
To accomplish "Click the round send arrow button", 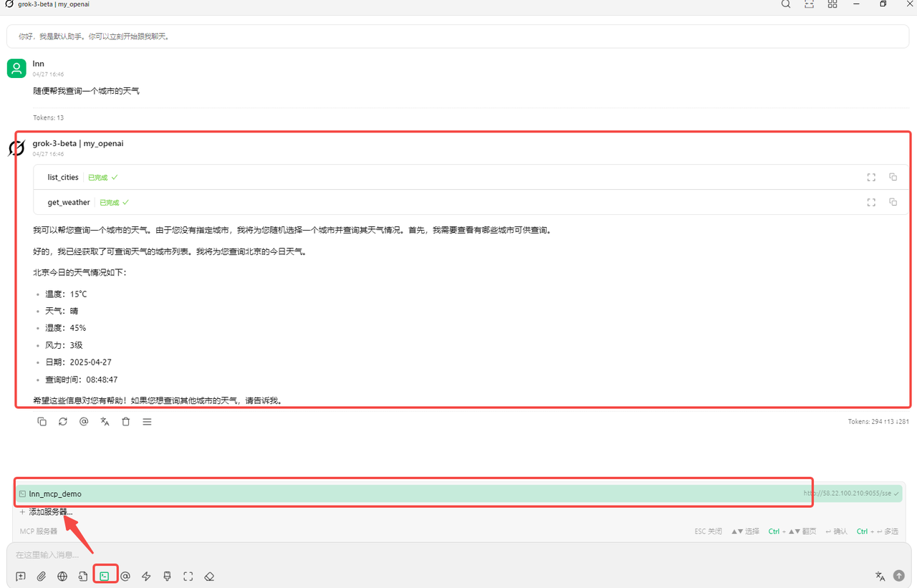I will (x=898, y=576).
